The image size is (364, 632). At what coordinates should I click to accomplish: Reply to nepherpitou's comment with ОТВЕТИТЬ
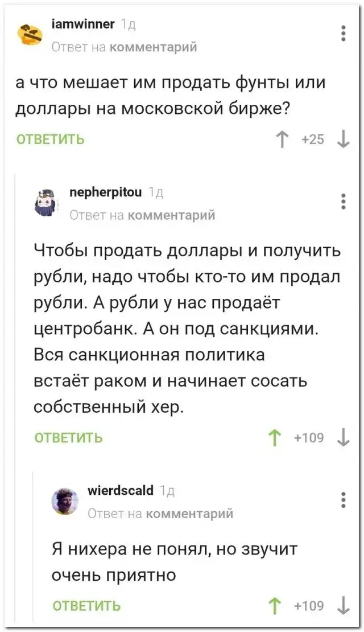click(x=69, y=438)
